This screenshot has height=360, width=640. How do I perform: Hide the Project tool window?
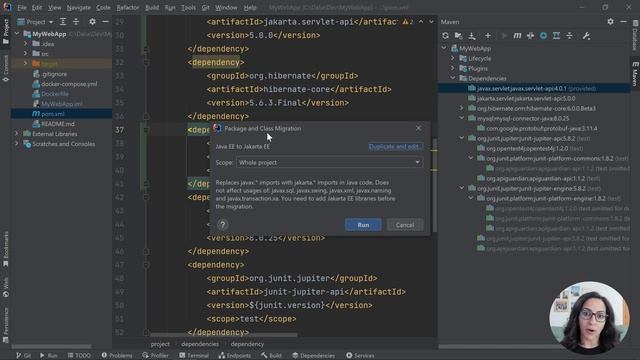coord(105,22)
